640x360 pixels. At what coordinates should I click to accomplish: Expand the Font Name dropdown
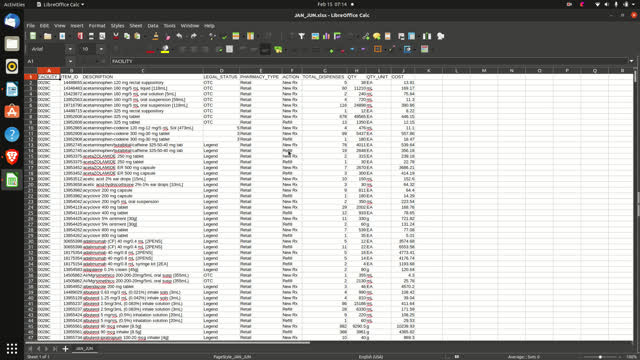[x=70, y=49]
